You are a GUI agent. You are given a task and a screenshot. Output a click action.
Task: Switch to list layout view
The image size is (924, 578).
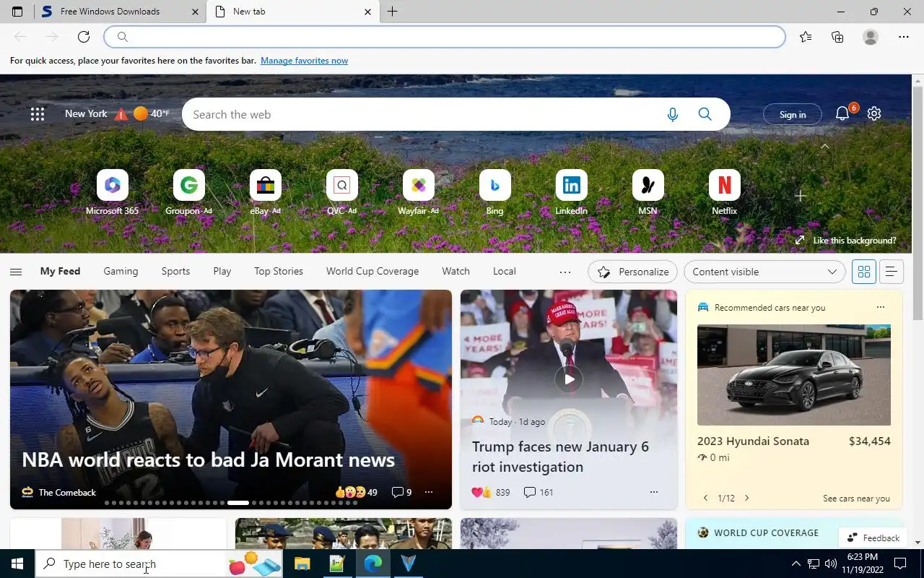(x=892, y=272)
